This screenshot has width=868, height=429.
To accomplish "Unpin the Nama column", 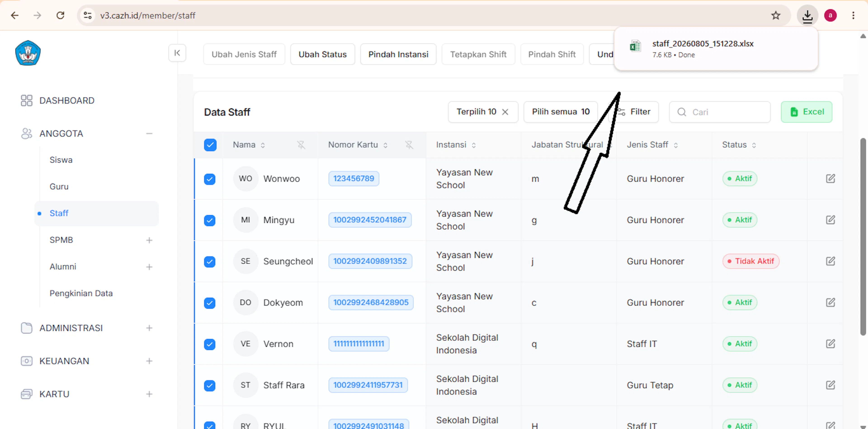I will pyautogui.click(x=301, y=145).
